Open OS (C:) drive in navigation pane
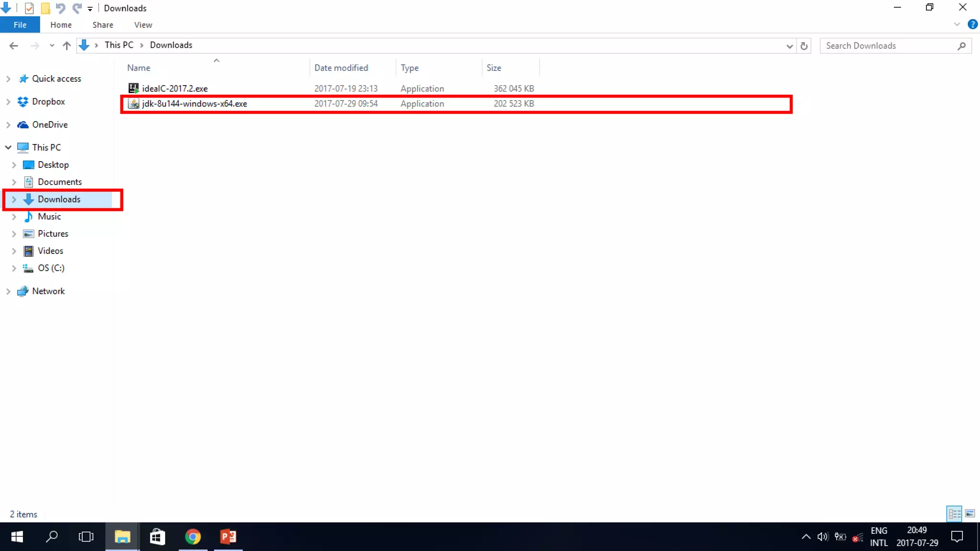The height and width of the screenshot is (551, 980). pos(51,268)
